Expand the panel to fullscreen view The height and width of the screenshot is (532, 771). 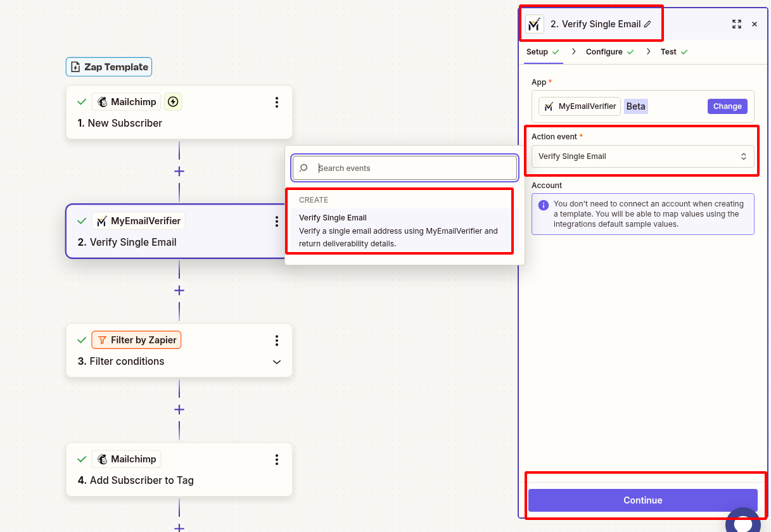(x=736, y=23)
